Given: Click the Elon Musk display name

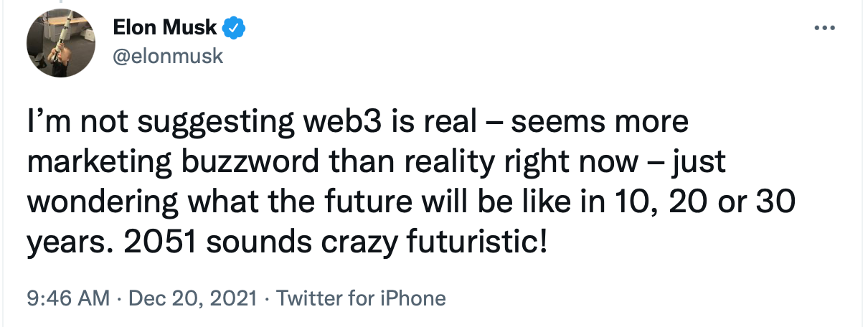Looking at the screenshot, I should (x=165, y=28).
